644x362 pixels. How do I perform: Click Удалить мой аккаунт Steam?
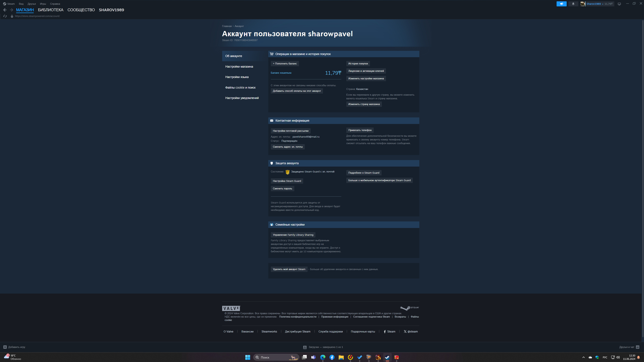tap(289, 269)
